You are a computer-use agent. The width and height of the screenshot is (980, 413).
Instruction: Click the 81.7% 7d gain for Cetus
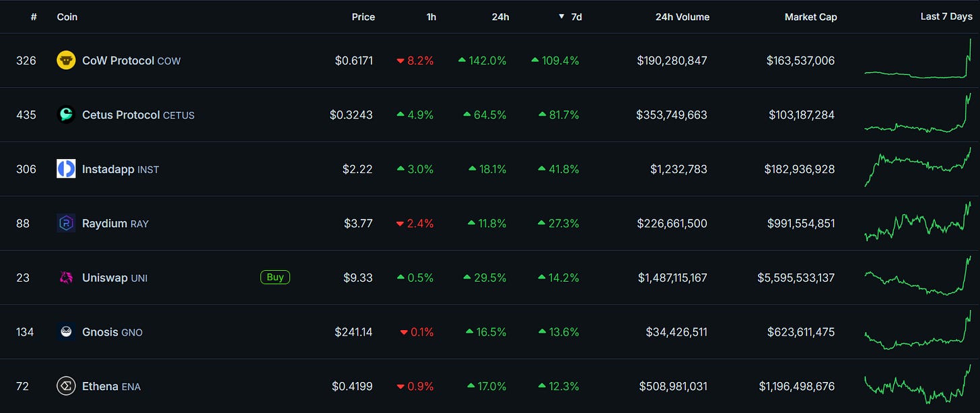(x=559, y=115)
